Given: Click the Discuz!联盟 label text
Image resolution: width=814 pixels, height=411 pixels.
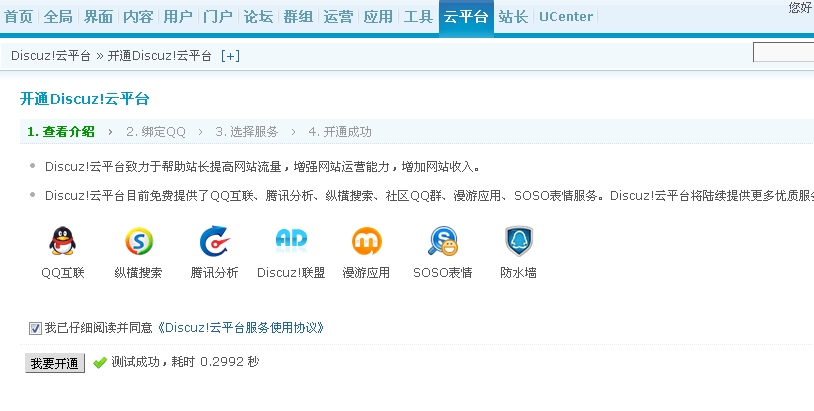Looking at the screenshot, I should coord(291,272).
